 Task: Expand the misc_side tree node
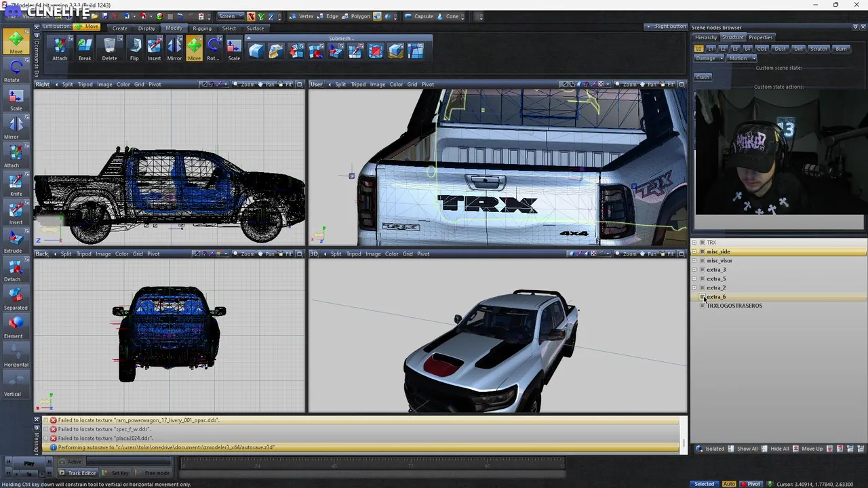click(x=694, y=251)
